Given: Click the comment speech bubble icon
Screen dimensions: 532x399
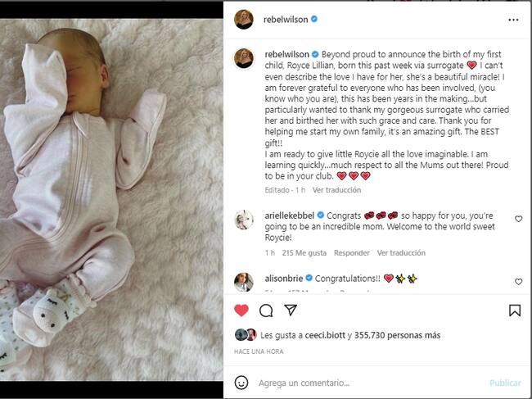Looking at the screenshot, I should click(x=266, y=311).
